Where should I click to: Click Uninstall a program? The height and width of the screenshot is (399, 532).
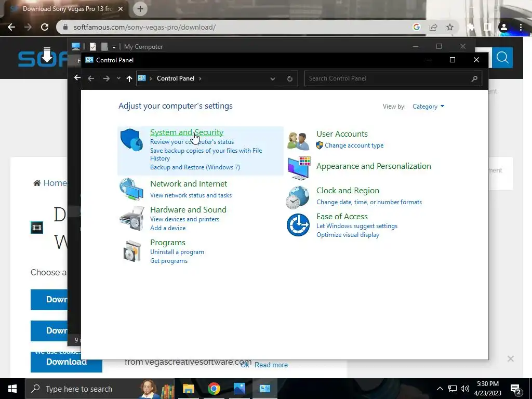177,252
